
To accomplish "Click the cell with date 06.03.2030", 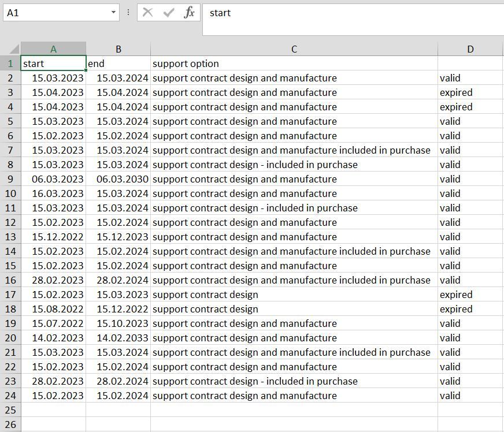I will pyautogui.click(x=117, y=179).
